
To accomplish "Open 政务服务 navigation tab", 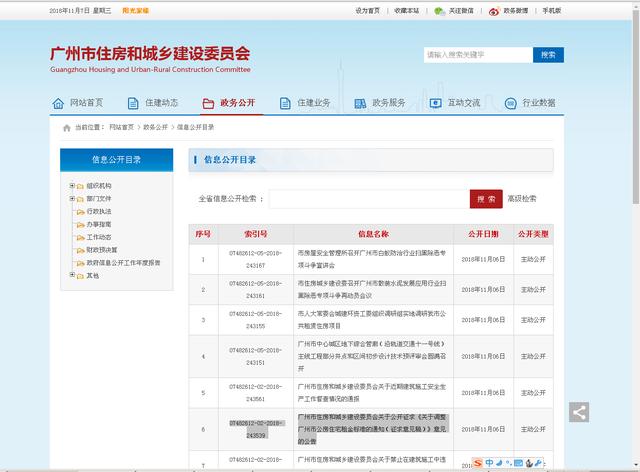I will 380,103.
